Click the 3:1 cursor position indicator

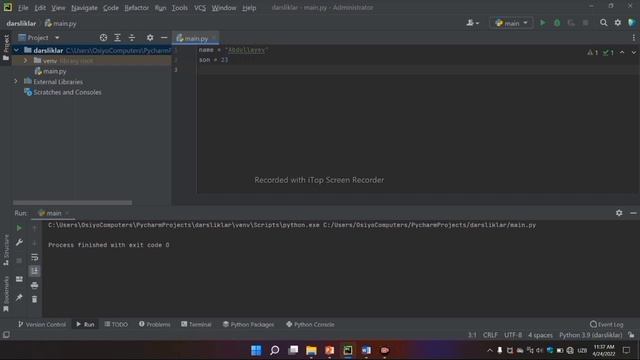472,335
